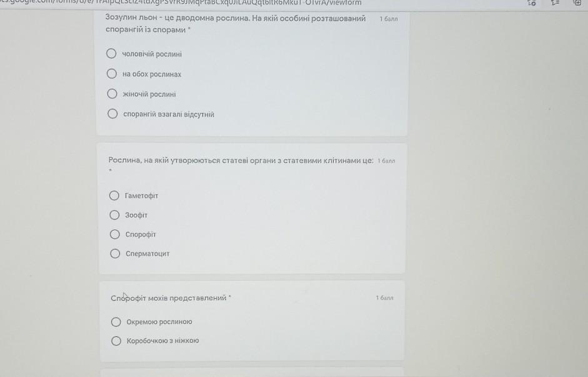Choose the 'Окремою рослиною' option

[x=116, y=322]
